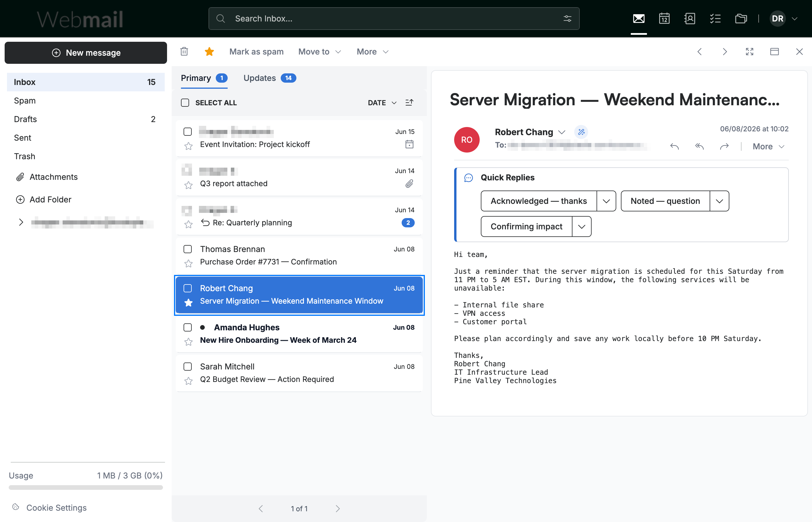The image size is (812, 522).
Task: Click the storage usage progress bar
Action: point(86,487)
